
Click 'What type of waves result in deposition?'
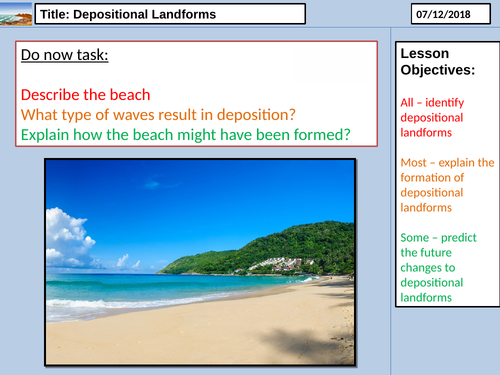click(x=158, y=115)
